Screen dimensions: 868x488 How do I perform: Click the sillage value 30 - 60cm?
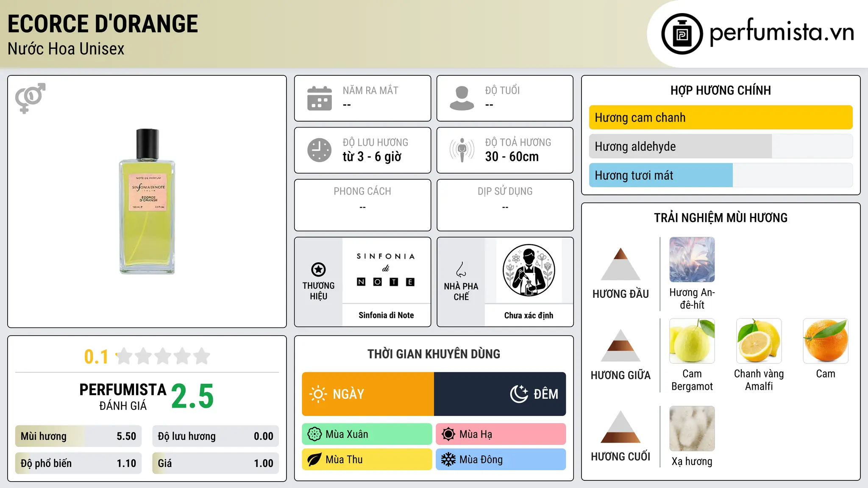click(512, 157)
